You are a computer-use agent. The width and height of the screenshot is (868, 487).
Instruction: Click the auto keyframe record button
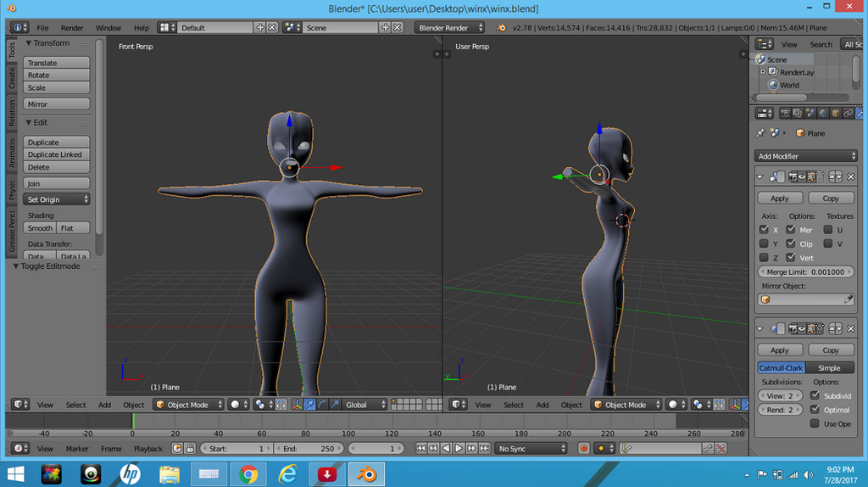pyautogui.click(x=583, y=449)
